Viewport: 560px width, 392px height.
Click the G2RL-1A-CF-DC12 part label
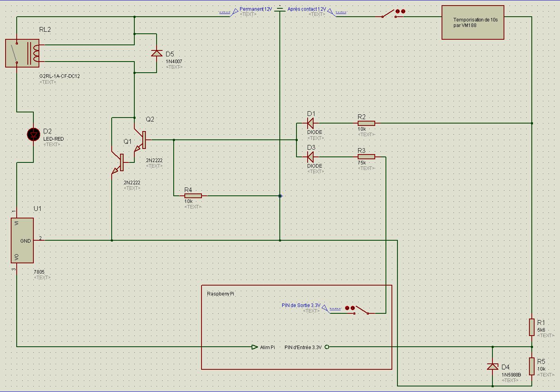[60, 76]
